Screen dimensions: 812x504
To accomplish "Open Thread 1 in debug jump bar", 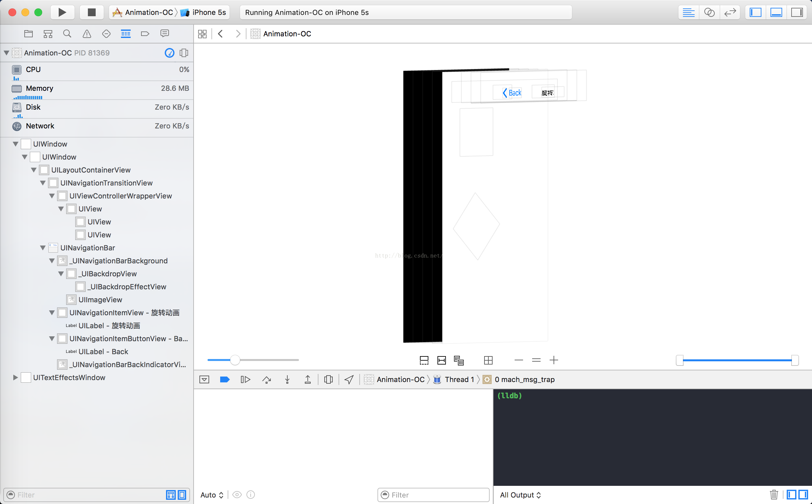I will coord(454,379).
